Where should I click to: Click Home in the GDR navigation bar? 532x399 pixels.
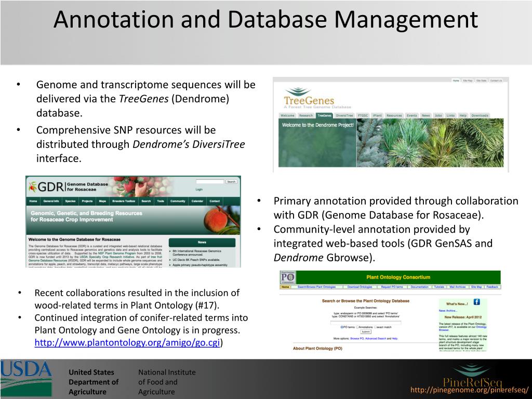pyautogui.click(x=33, y=201)
